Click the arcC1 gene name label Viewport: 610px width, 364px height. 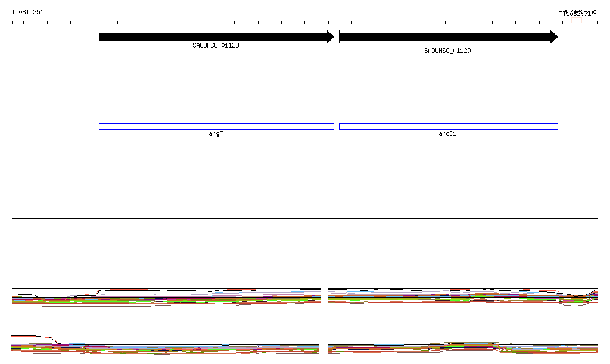click(447, 134)
